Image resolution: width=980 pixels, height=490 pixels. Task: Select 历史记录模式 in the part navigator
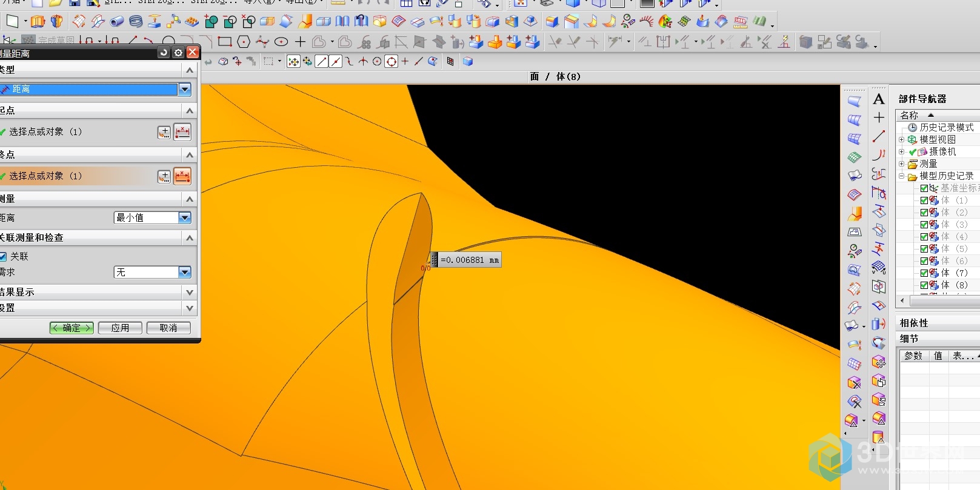[946, 127]
